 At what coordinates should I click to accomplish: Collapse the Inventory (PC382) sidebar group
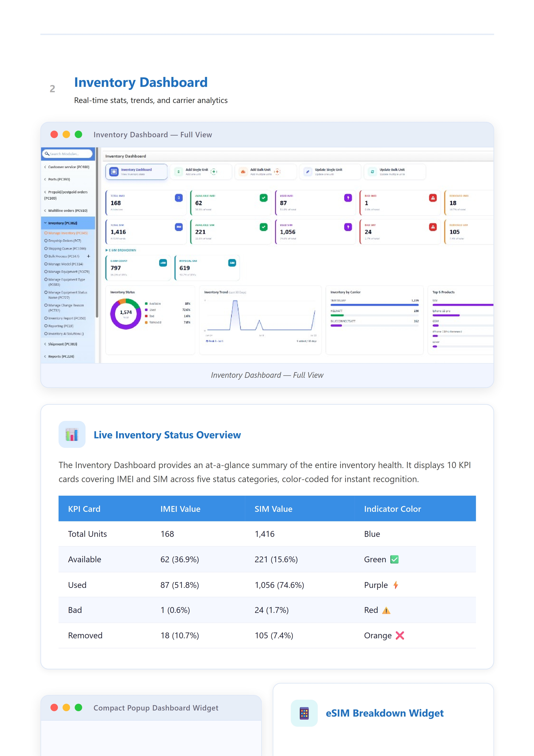[68, 223]
